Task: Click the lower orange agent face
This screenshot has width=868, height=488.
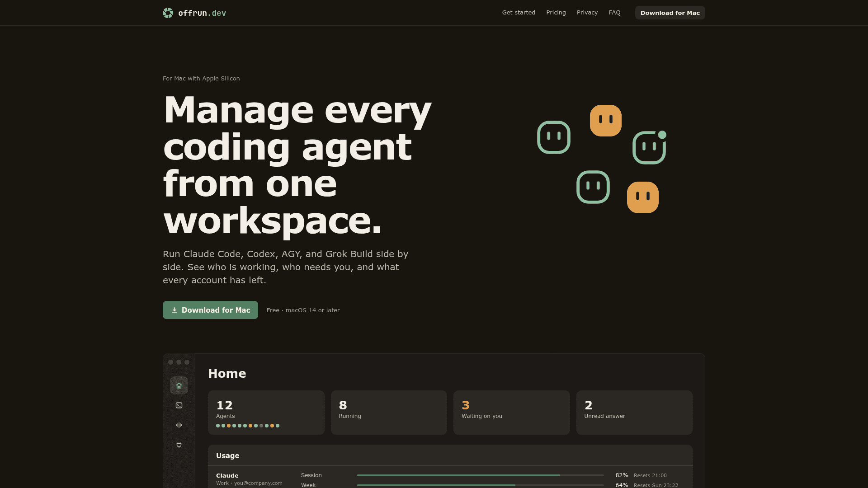Action: click(x=643, y=197)
